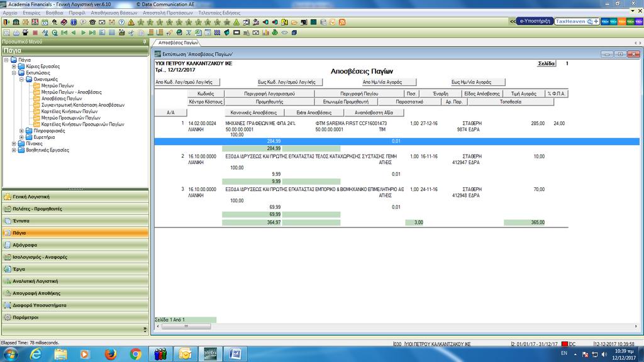Open the Αποθήκευση Βάσεων menu

[114, 13]
